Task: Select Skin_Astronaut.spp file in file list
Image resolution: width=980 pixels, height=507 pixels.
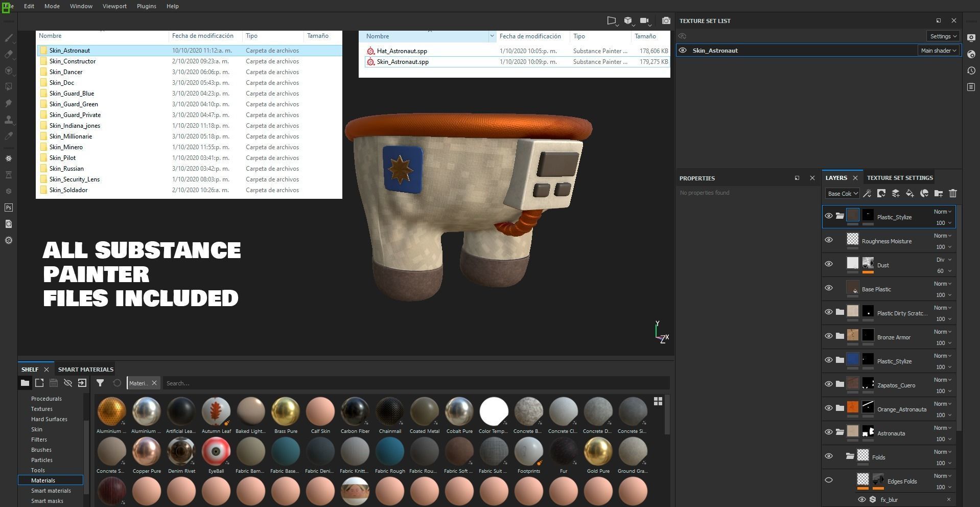Action: click(x=403, y=62)
